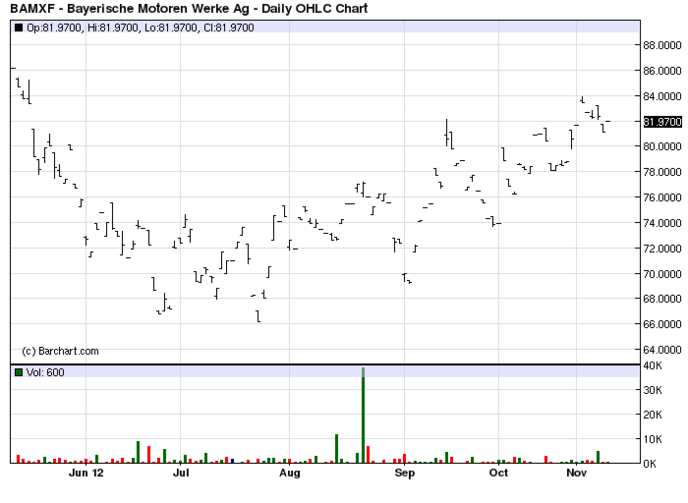The image size is (688, 503).
Task: Click the green volume legend square
Action: click(x=18, y=372)
